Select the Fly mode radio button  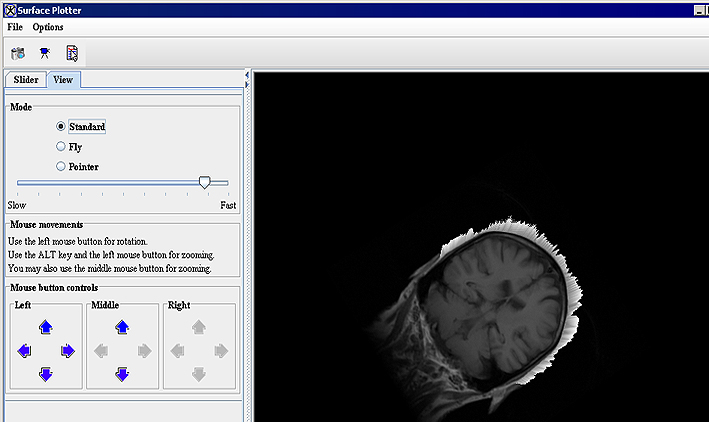pos(62,147)
